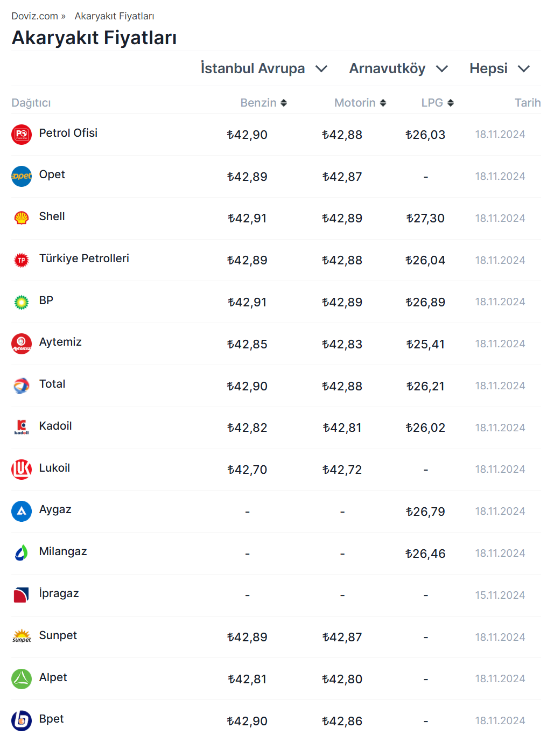Click the Petrol Ofisi logo icon
The width and height of the screenshot is (547, 756).
pos(22,135)
